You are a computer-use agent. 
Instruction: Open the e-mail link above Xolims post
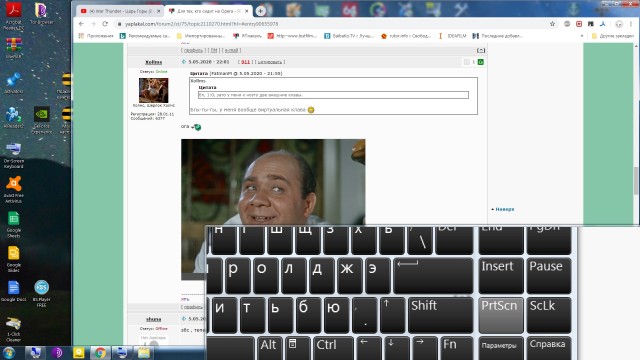(231, 50)
